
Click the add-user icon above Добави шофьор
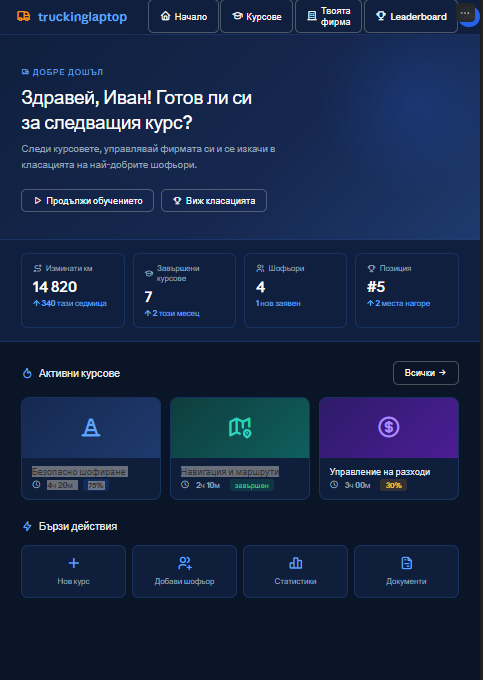point(185,563)
